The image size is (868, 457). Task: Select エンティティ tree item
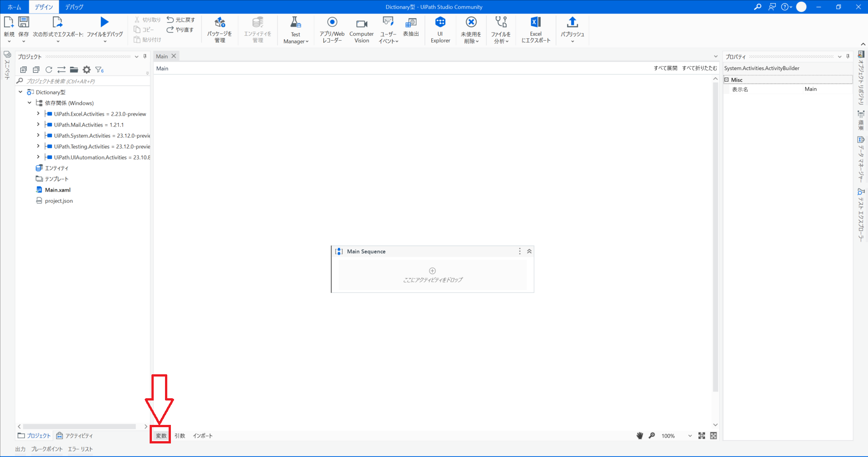(x=57, y=168)
